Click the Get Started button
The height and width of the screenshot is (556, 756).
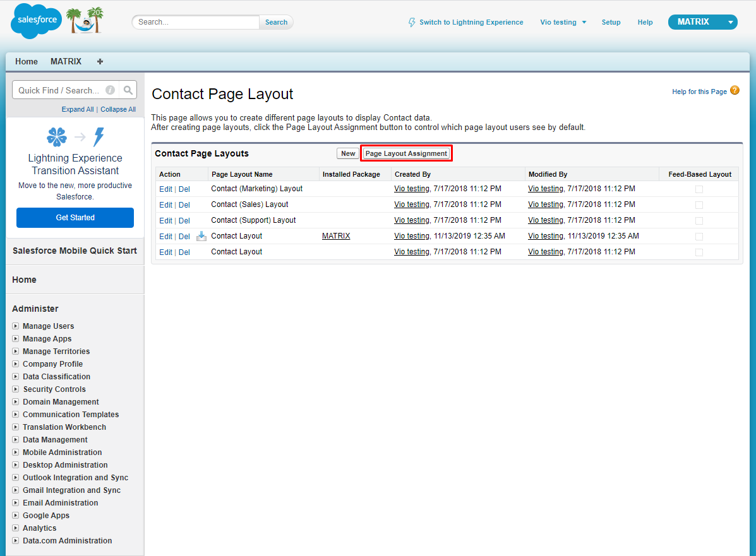point(75,218)
